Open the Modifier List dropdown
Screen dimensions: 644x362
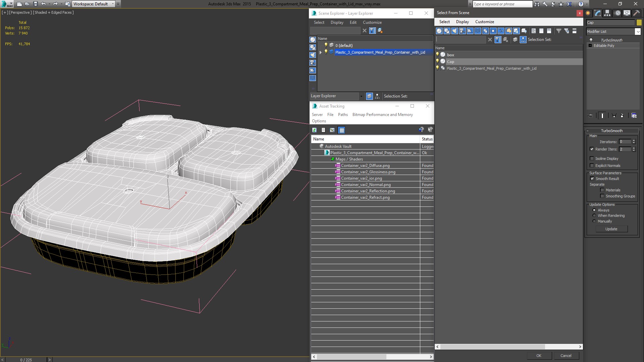pos(638,32)
